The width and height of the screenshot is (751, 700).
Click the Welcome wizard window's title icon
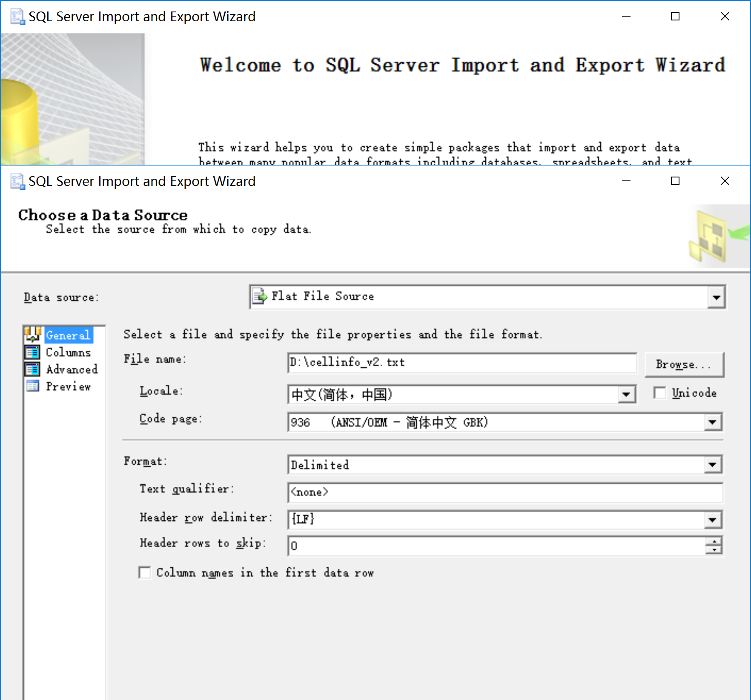point(17,17)
